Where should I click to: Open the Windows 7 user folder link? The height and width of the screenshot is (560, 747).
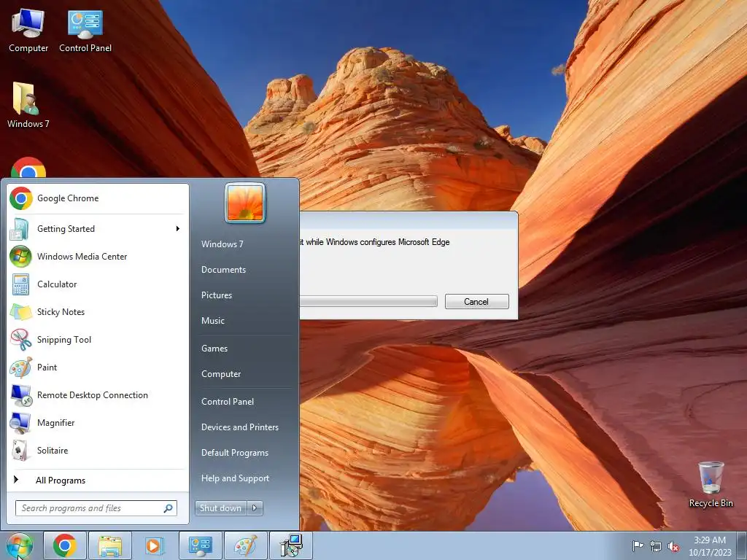(222, 244)
